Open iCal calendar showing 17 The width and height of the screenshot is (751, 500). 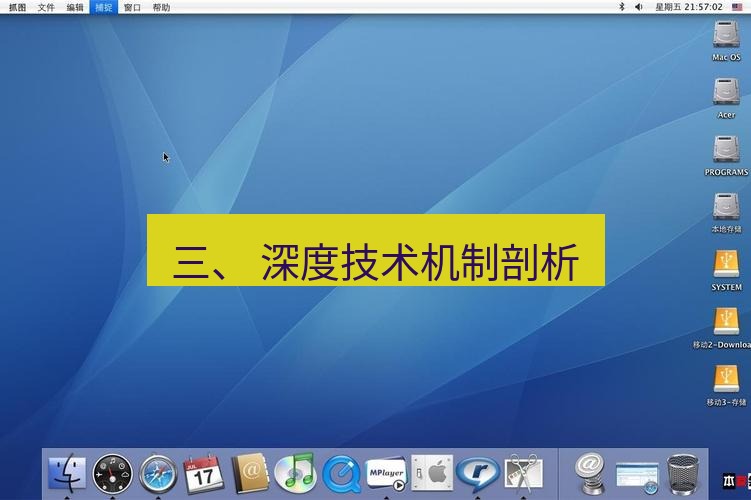pyautogui.click(x=204, y=474)
